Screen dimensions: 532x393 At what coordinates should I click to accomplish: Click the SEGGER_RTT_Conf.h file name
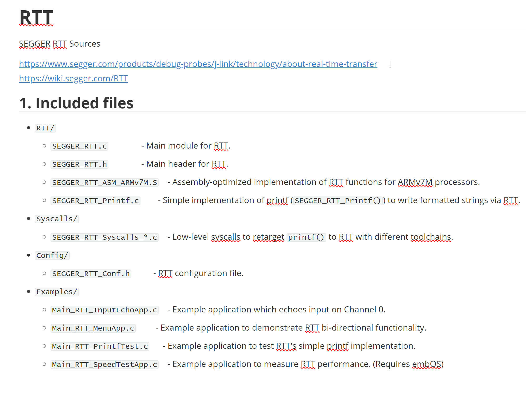91,274
